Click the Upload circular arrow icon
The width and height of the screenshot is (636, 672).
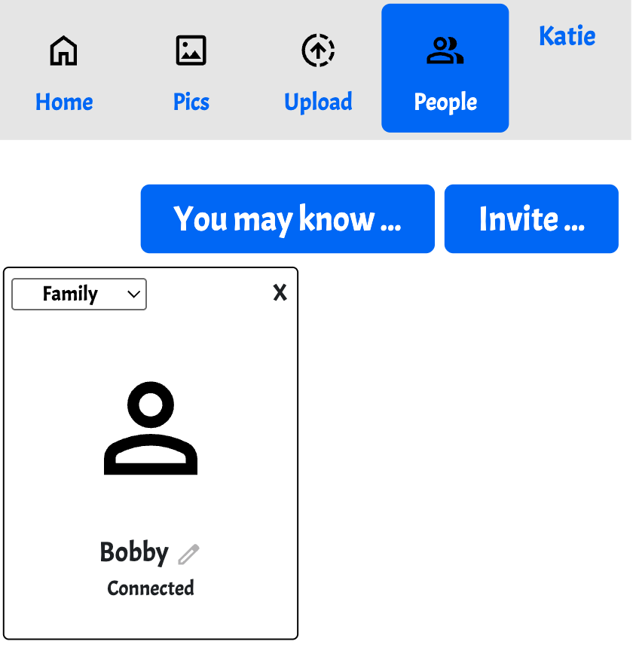pos(318,51)
